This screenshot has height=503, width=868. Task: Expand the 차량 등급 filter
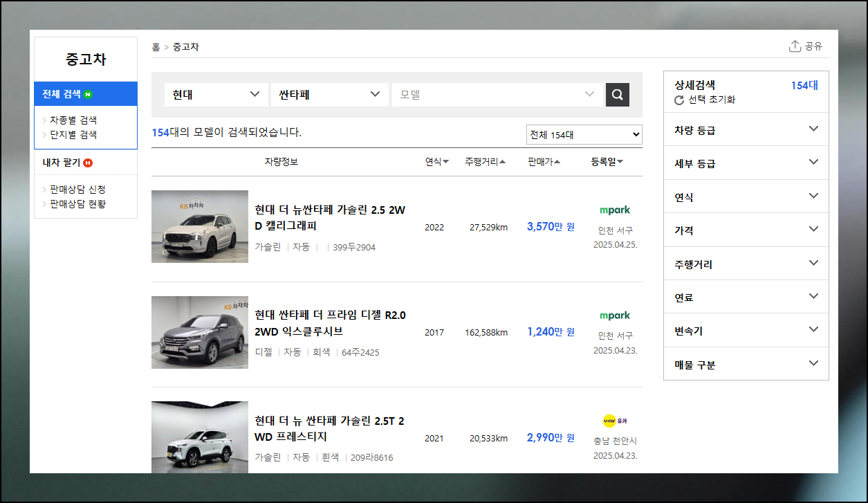(x=746, y=129)
